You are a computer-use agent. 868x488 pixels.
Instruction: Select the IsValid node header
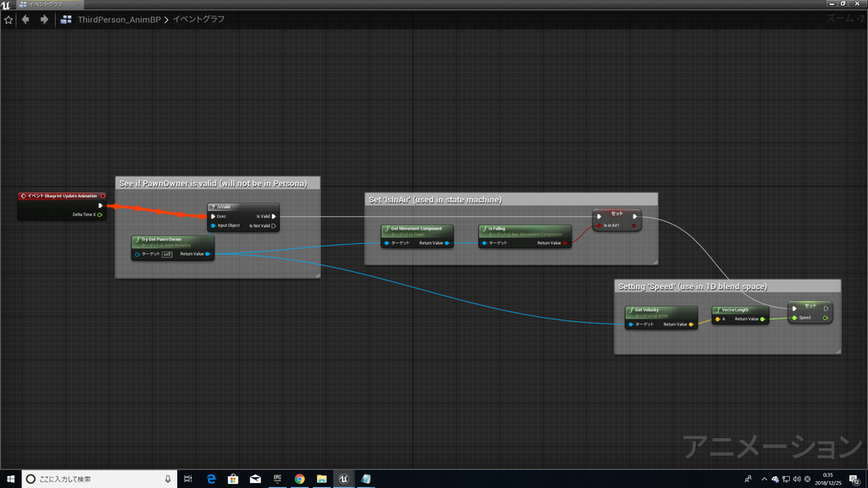coord(243,207)
